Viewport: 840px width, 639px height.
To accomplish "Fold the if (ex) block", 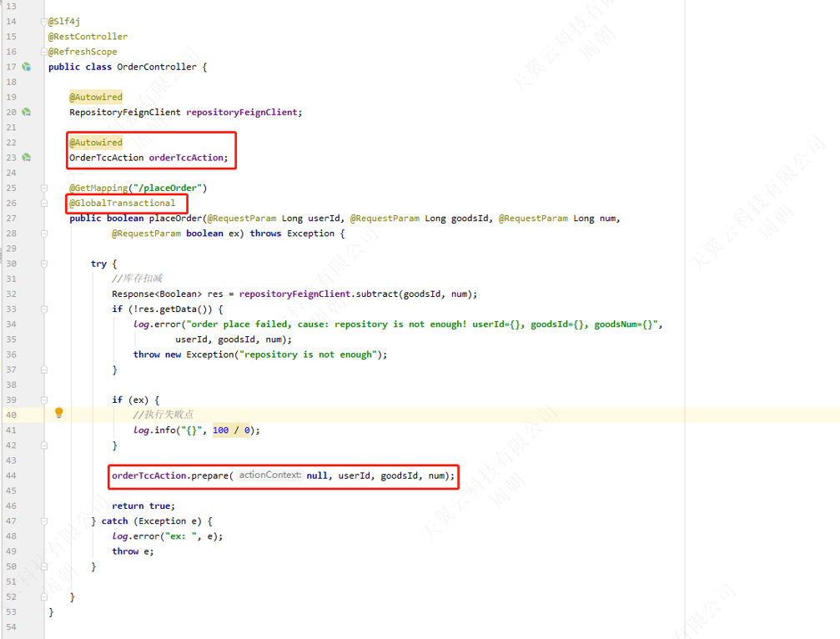I will coord(44,400).
